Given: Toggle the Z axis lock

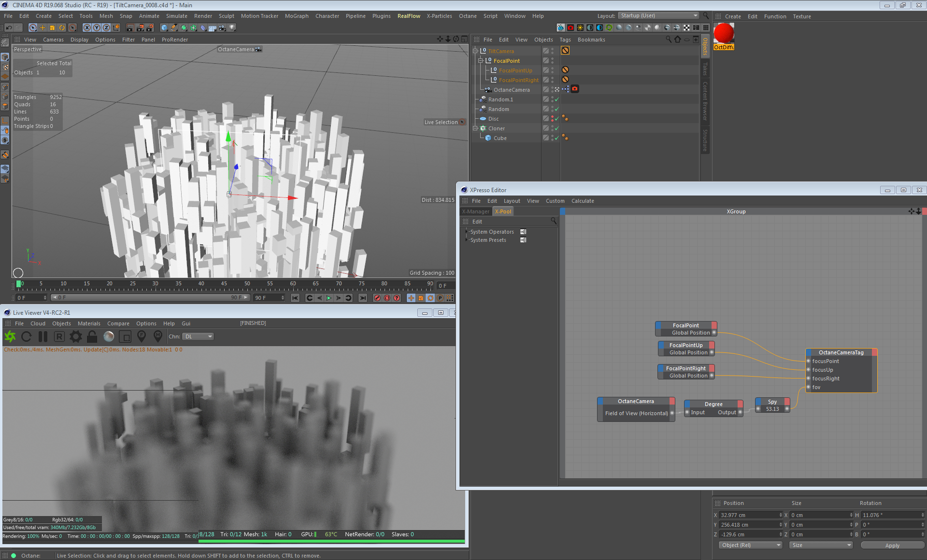Looking at the screenshot, I should coord(106,28).
